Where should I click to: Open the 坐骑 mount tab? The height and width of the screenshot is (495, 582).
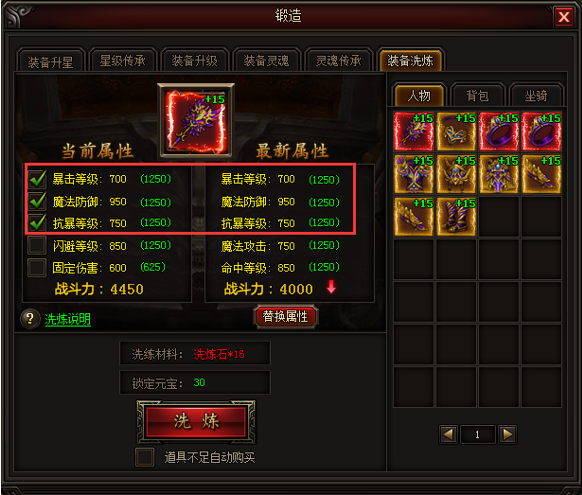coord(536,96)
